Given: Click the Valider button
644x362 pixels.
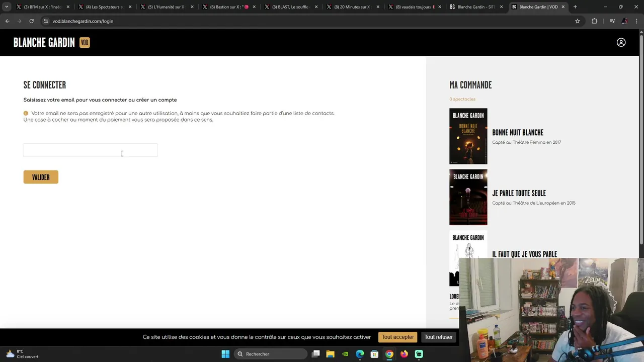Looking at the screenshot, I should click(41, 177).
